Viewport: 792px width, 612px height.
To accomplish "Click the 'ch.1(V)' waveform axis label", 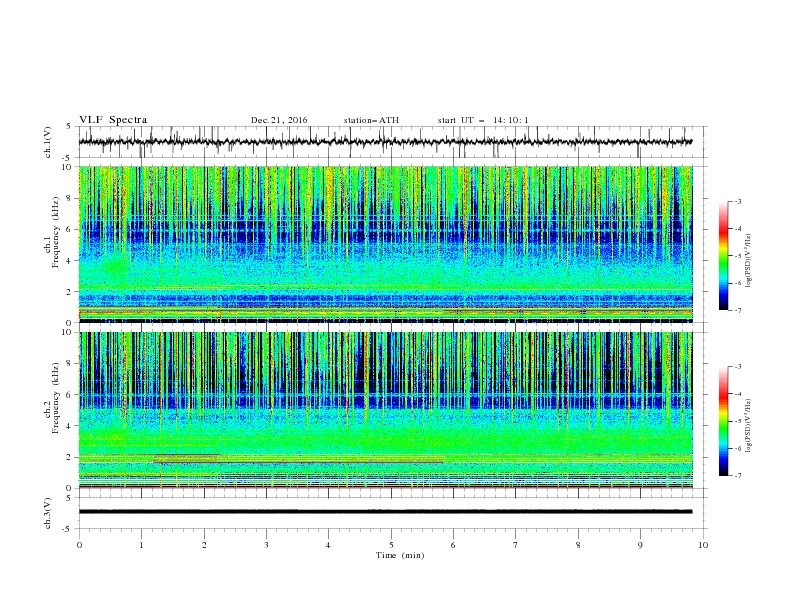I will click(x=48, y=142).
